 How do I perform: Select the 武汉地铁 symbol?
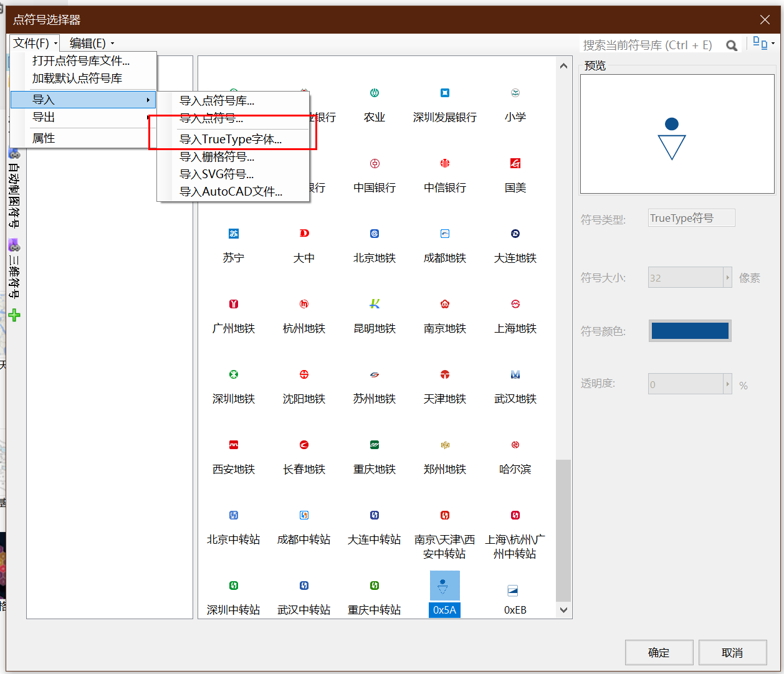(515, 374)
